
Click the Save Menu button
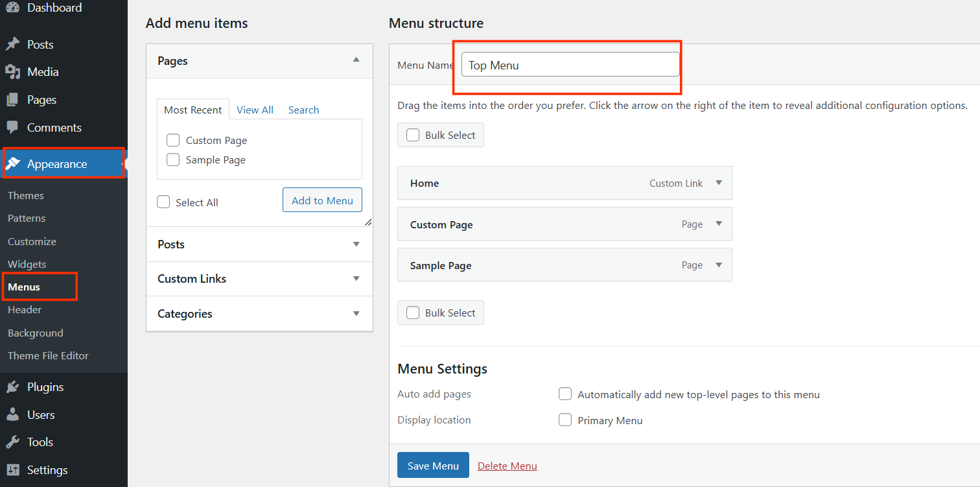point(433,465)
